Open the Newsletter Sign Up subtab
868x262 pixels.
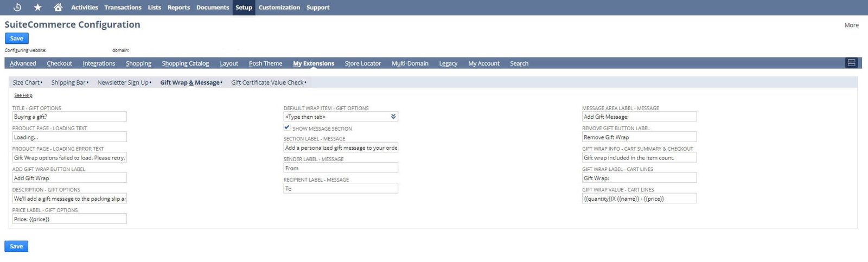(124, 82)
